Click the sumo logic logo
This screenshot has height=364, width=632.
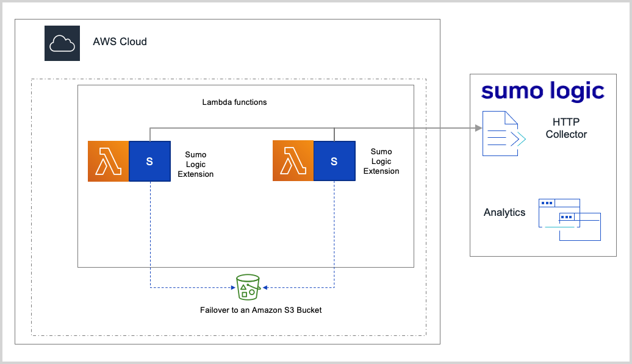(x=542, y=90)
